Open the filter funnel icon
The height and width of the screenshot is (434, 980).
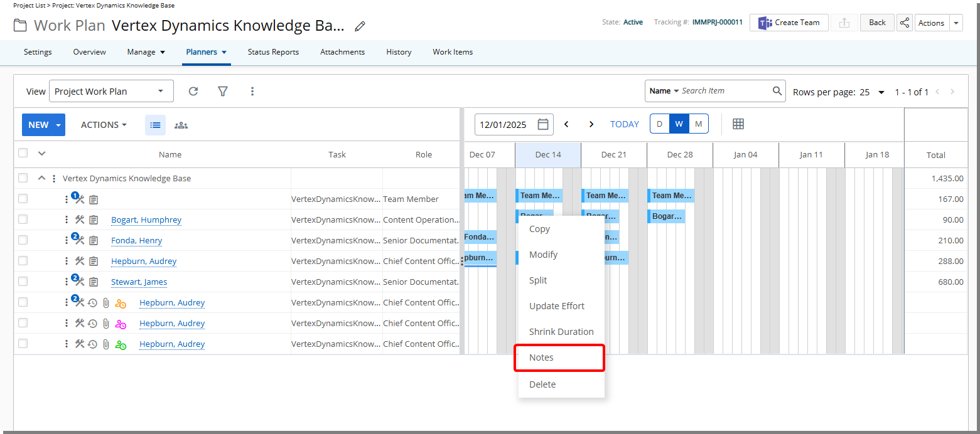point(222,92)
